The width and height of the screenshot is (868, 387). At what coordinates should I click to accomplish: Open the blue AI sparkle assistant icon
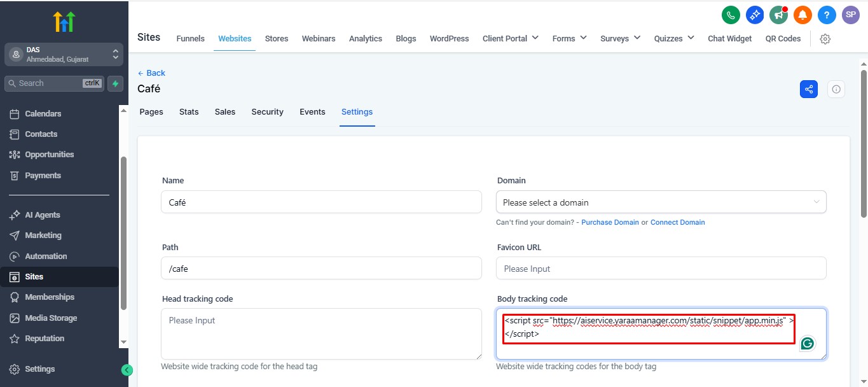click(755, 15)
